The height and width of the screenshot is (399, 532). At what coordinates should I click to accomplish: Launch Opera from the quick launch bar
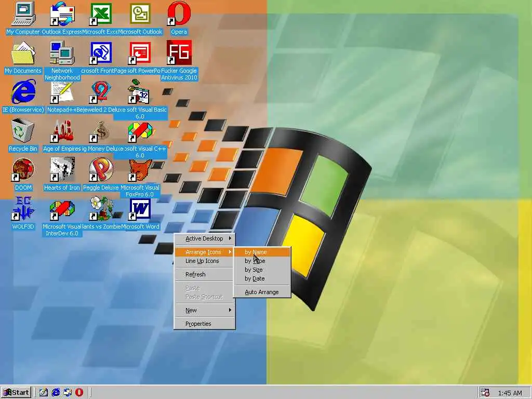tap(79, 393)
